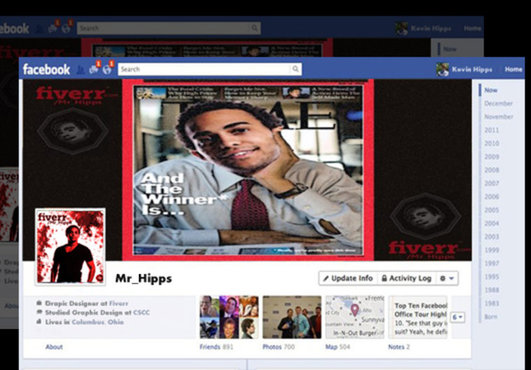Image resolution: width=531 pixels, height=370 pixels.
Task: Jump to 2006 on timeline
Action: point(491,197)
